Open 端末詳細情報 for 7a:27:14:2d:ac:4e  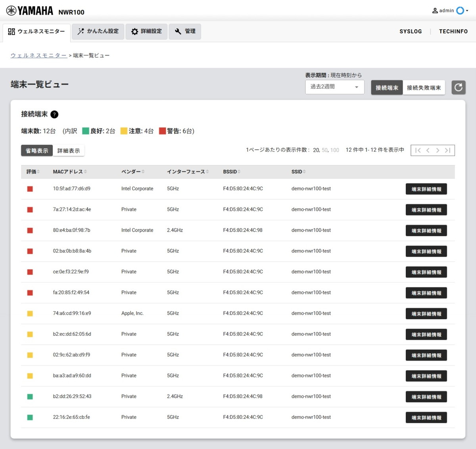pos(426,210)
